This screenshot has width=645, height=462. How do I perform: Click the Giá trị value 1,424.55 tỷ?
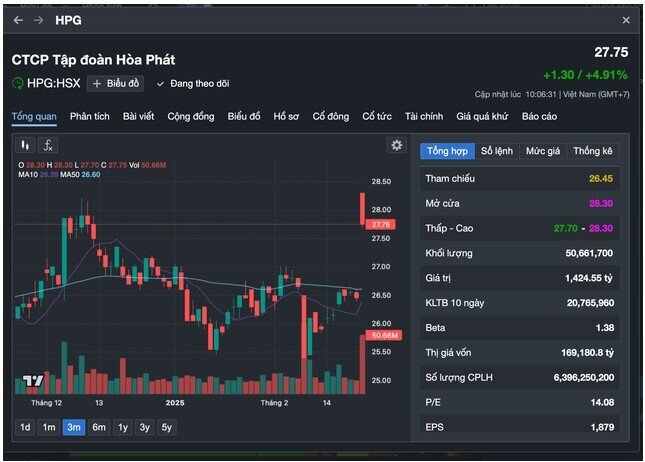pyautogui.click(x=589, y=278)
